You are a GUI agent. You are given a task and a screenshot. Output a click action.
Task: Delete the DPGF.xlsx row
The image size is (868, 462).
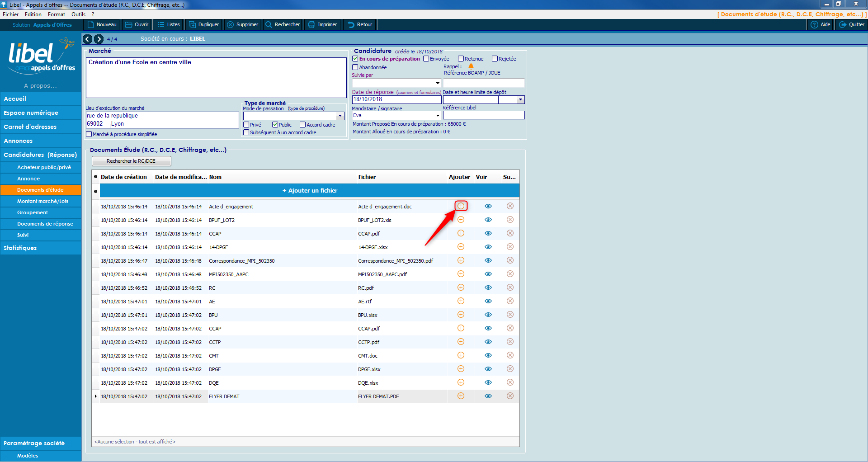click(510, 369)
